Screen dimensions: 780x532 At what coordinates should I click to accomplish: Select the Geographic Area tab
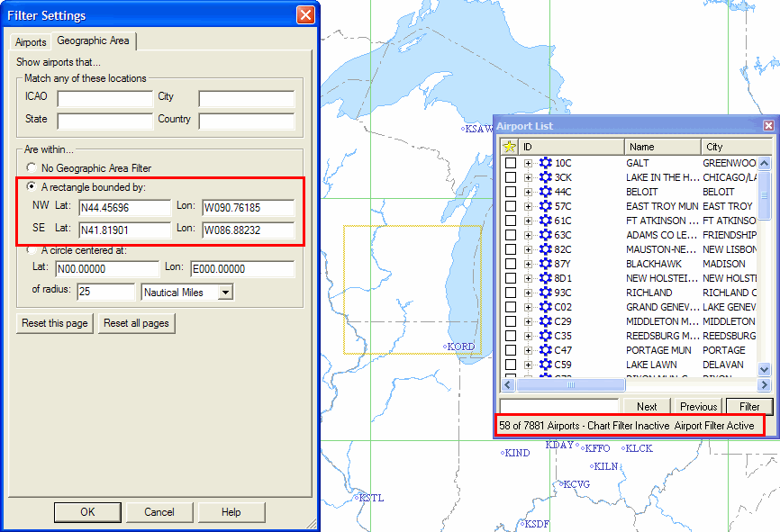[93, 41]
